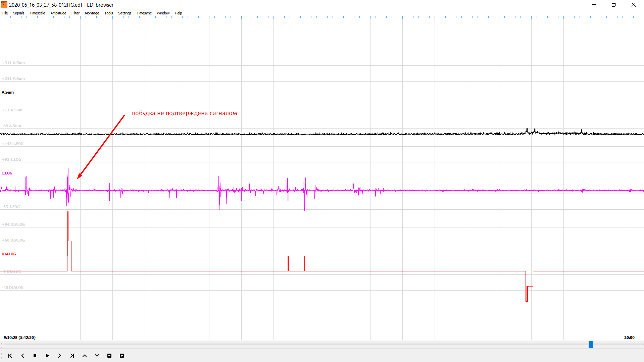Viewport: 644px width, 362px height.
Task: Step forward with the right arrow icon
Action: [60, 356]
